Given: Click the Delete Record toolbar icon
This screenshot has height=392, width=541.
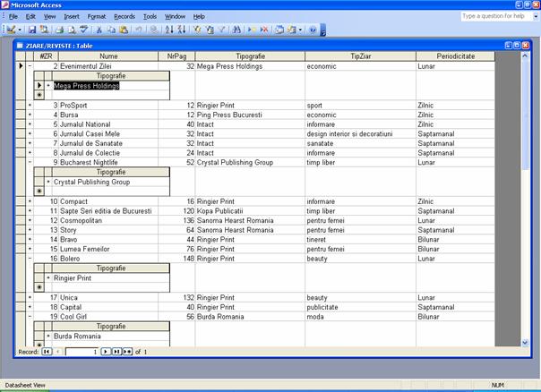Looking at the screenshot, I should coord(263,30).
